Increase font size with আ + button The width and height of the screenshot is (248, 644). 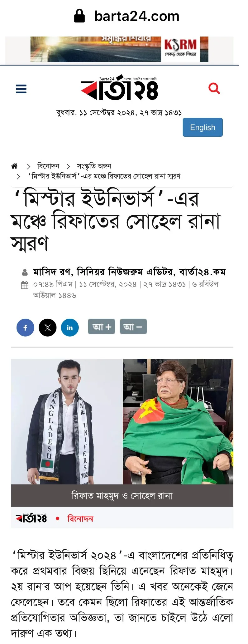click(102, 327)
